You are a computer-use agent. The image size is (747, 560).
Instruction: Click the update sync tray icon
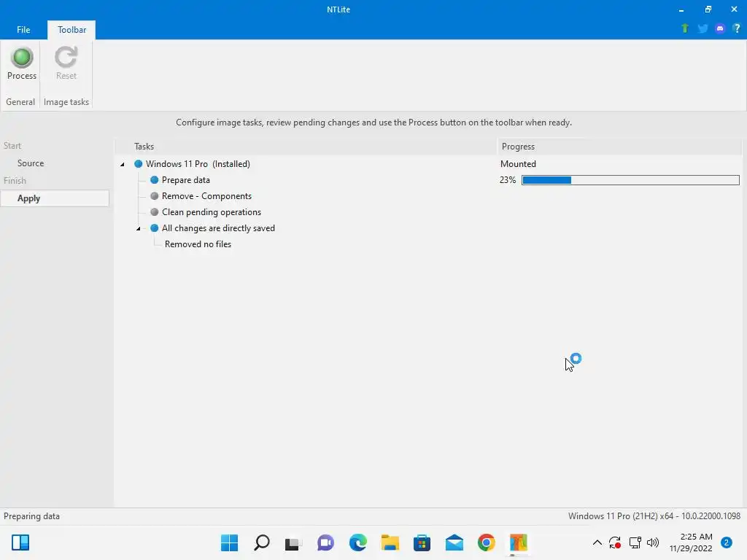coord(615,542)
